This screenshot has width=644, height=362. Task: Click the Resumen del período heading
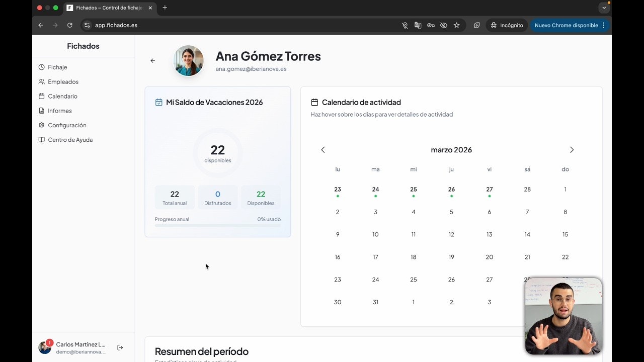(x=202, y=351)
